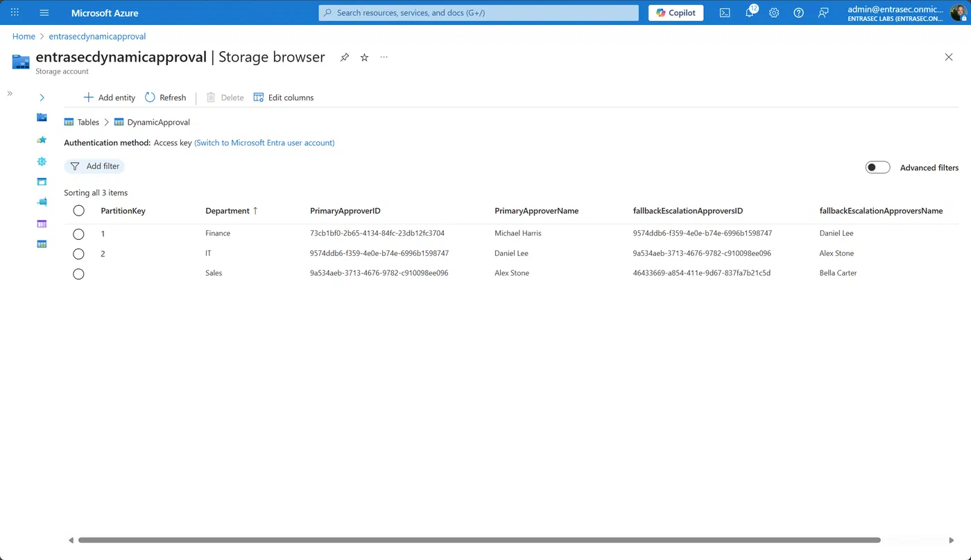Select the Finance row checkbox
Viewport: 971px width, 560px height.
(x=78, y=234)
